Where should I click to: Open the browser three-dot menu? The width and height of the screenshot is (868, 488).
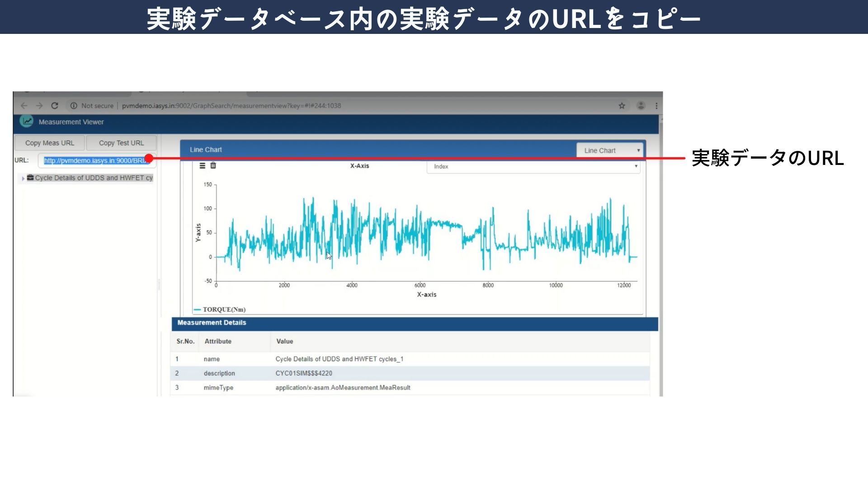[656, 106]
